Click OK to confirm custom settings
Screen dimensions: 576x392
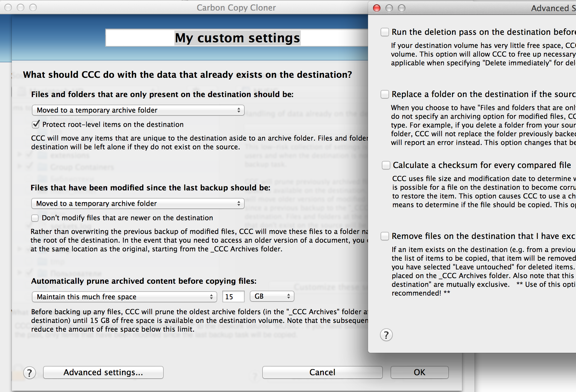tap(419, 372)
